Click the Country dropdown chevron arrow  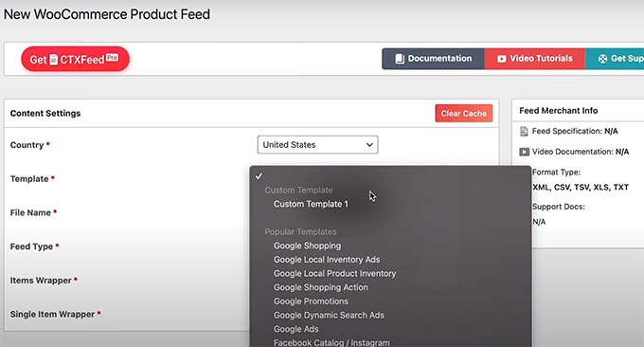coord(369,145)
